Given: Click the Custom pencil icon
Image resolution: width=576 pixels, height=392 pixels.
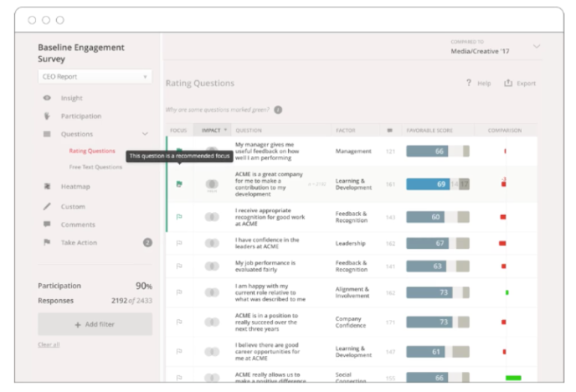Looking at the screenshot, I should point(47,206).
